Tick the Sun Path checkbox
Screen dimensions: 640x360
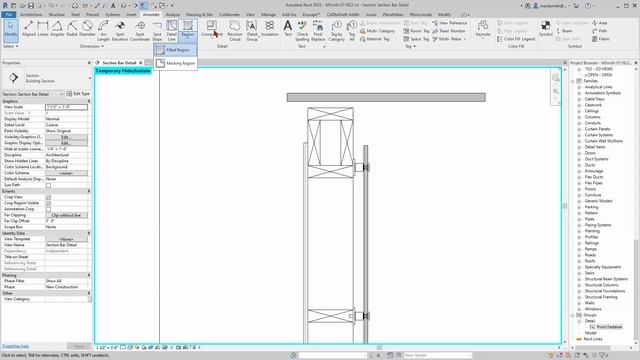point(48,185)
